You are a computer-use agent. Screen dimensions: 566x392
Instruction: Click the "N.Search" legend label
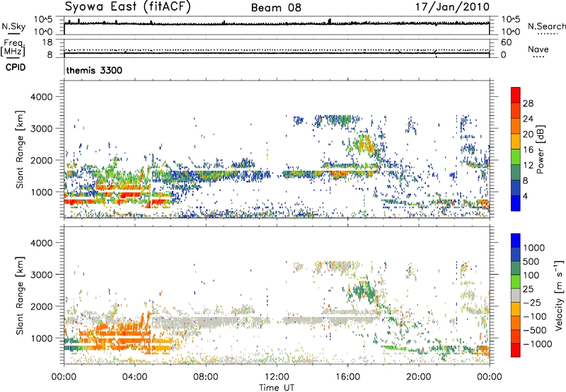(546, 26)
